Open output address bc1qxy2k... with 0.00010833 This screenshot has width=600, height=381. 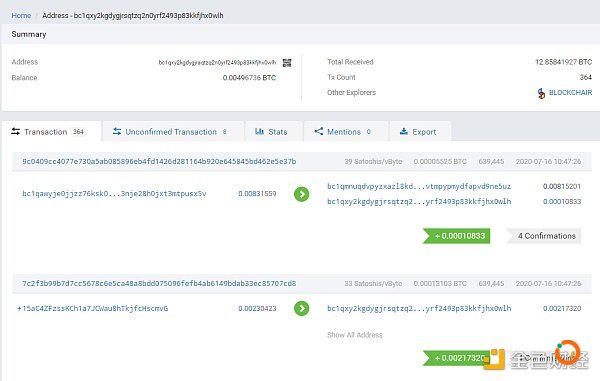point(419,201)
